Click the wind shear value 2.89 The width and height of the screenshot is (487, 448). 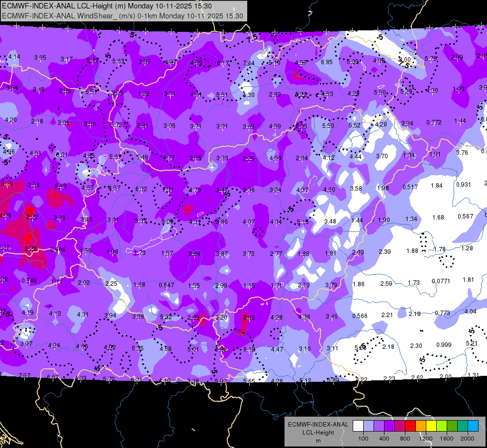pos(457,57)
